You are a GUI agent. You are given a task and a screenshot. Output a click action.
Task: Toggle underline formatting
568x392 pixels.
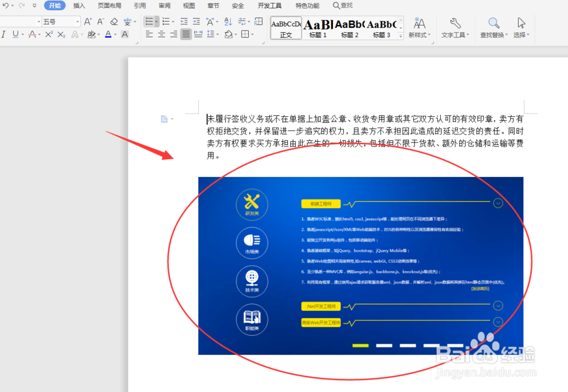point(15,35)
